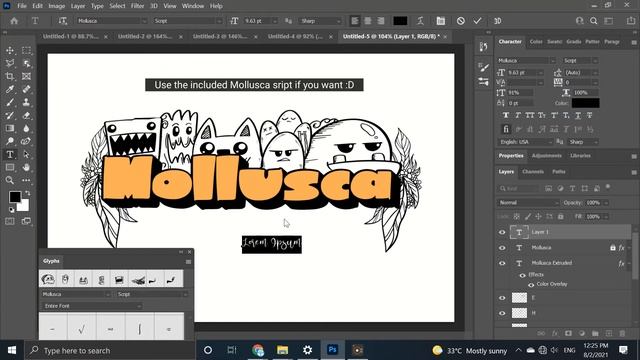Click the foreground color swatch

pyautogui.click(x=15, y=197)
